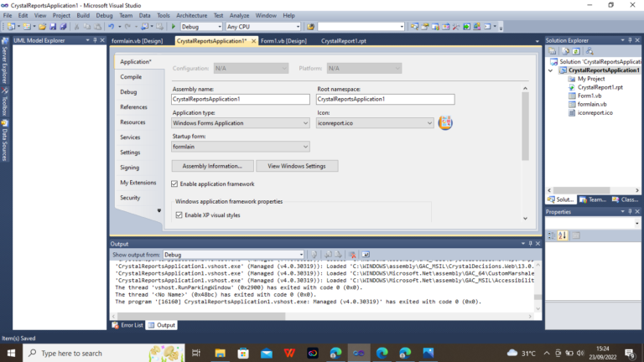Open Visual Studio from the taskbar

(x=359, y=353)
